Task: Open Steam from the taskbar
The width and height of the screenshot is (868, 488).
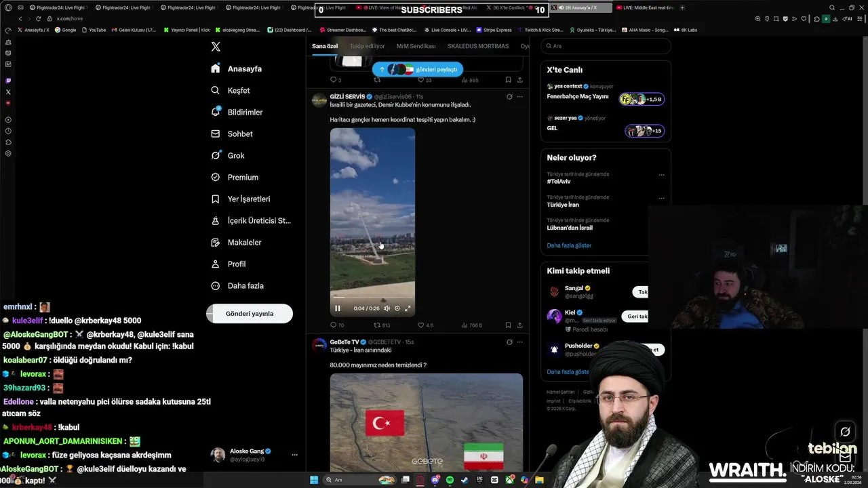Action: [465, 480]
